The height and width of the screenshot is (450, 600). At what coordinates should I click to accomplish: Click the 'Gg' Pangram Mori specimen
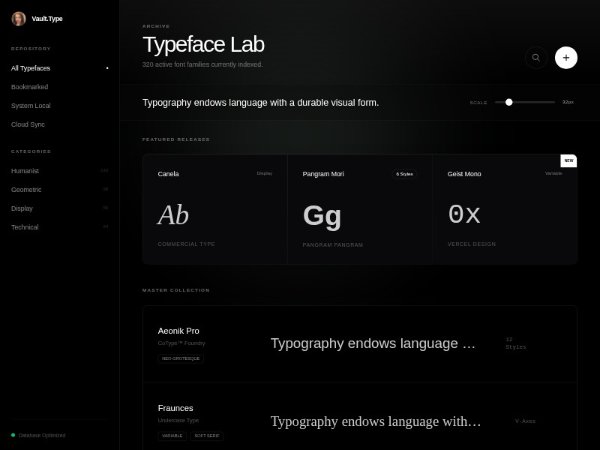click(x=322, y=216)
